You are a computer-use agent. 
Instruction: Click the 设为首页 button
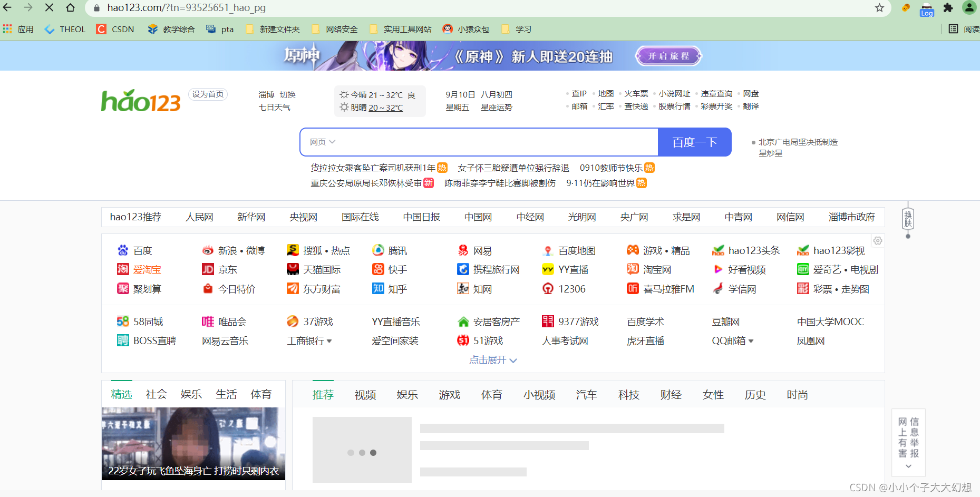[x=208, y=94]
